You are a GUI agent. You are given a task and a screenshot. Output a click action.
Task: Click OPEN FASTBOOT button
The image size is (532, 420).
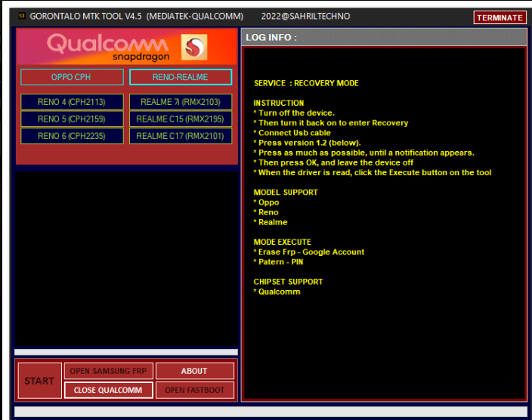pyautogui.click(x=195, y=390)
